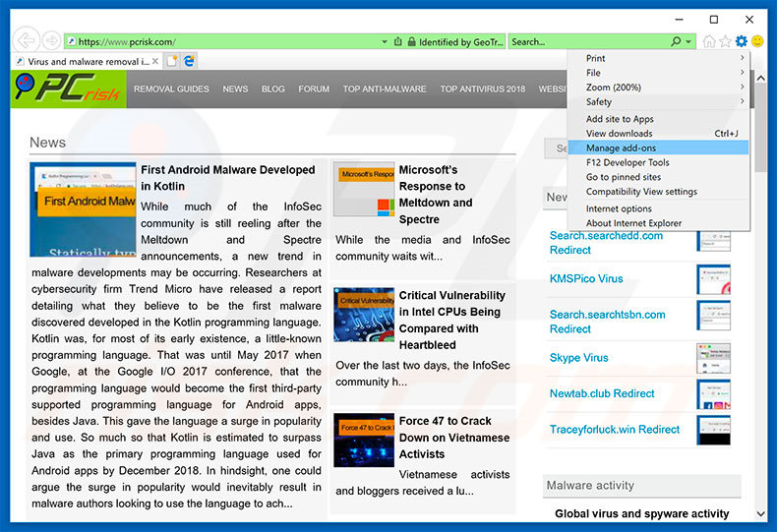Click the PCrisk logo

click(69, 89)
